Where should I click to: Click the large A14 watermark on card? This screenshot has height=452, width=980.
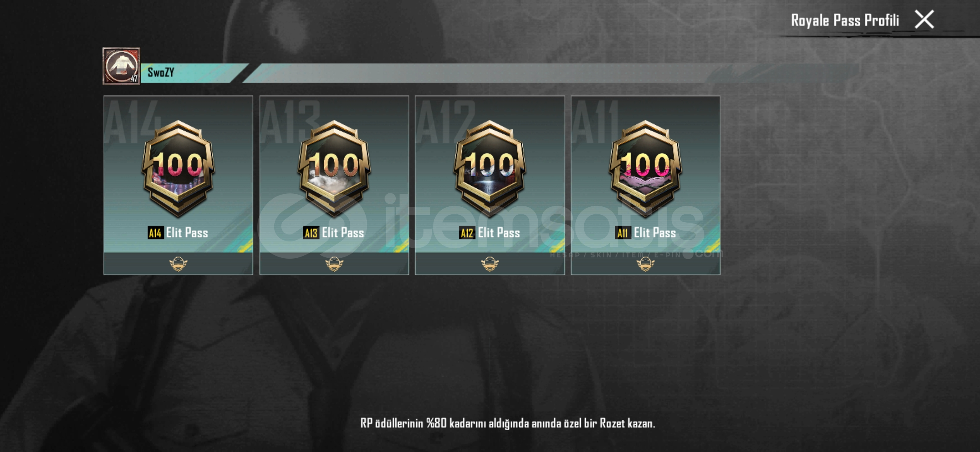coord(132,121)
